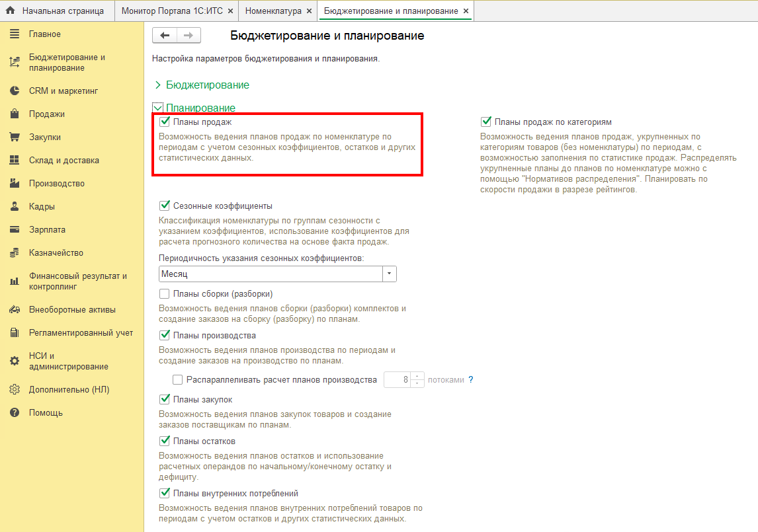758x532 pixels.
Task: Click the Кадры person icon
Action: click(15, 206)
